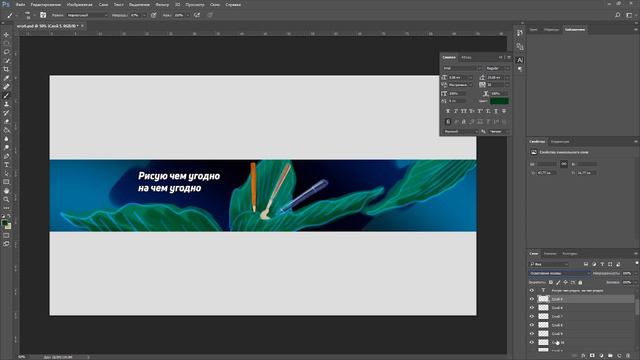The width and height of the screenshot is (640, 360).
Task: Open layer filter kind dropdown
Action: pyautogui.click(x=549, y=264)
